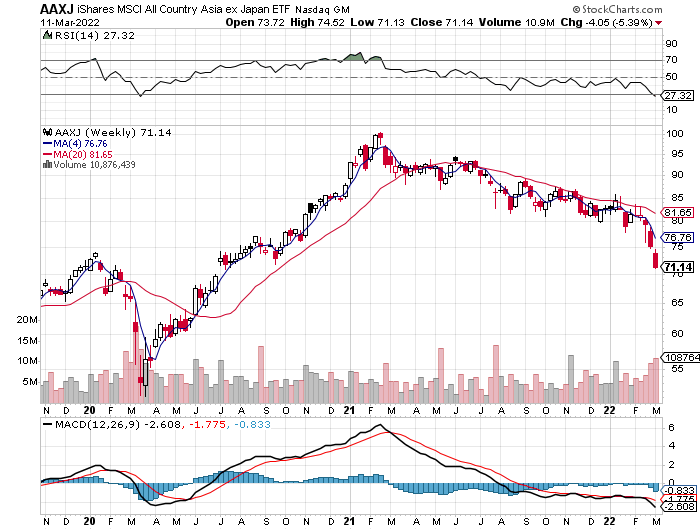The height and width of the screenshot is (530, 700).
Task: Click the candlestick icon beside AAXJ (Weekly)
Action: [x=47, y=132]
